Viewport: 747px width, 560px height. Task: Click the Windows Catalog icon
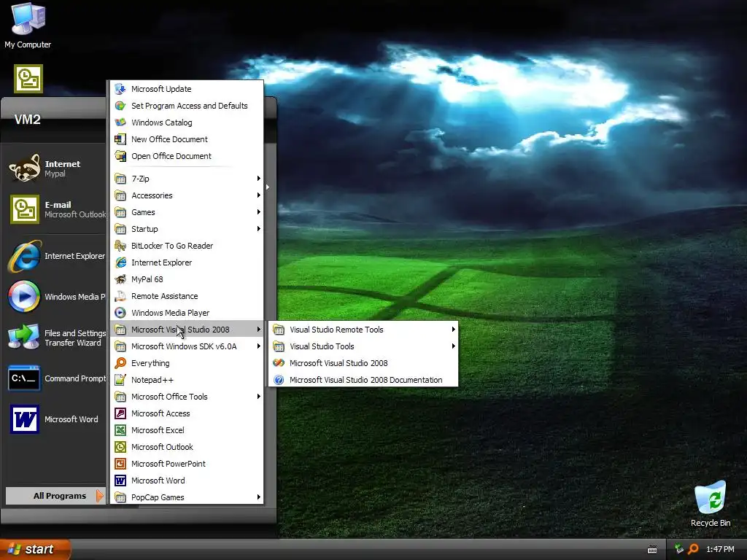click(x=120, y=122)
